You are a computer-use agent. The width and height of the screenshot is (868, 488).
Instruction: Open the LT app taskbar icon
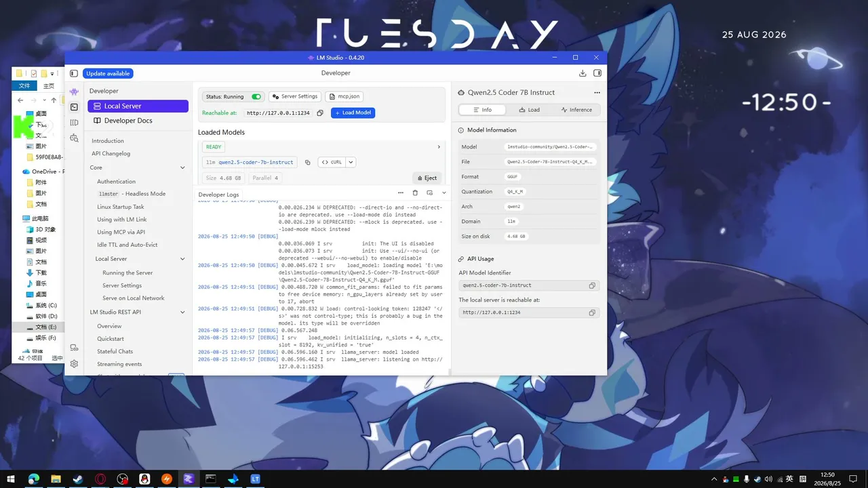(256, 479)
